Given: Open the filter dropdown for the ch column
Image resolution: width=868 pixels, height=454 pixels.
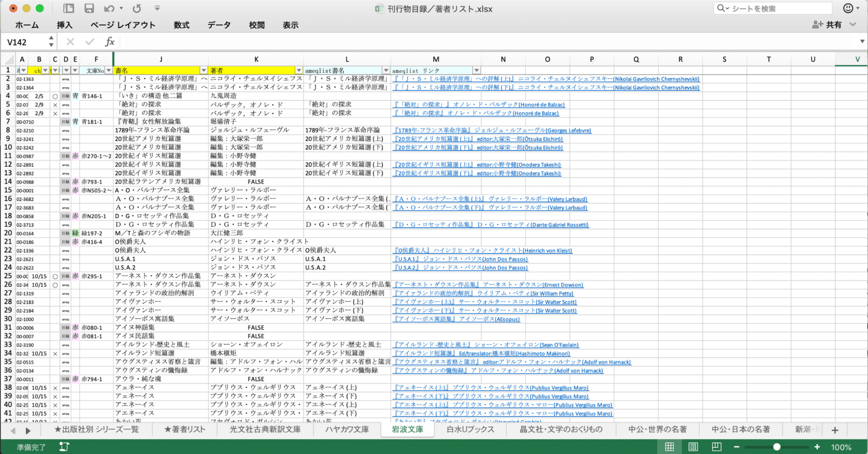Looking at the screenshot, I should click(x=45, y=70).
